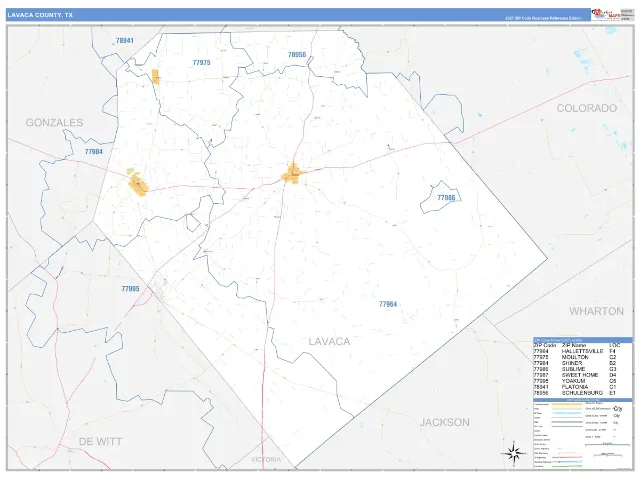Click the JACKSON county label
640x480 pixels.
click(444, 422)
